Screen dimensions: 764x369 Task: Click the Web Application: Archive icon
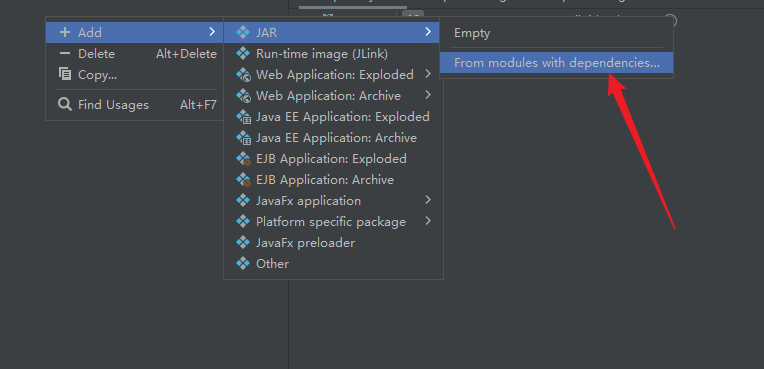click(x=243, y=95)
